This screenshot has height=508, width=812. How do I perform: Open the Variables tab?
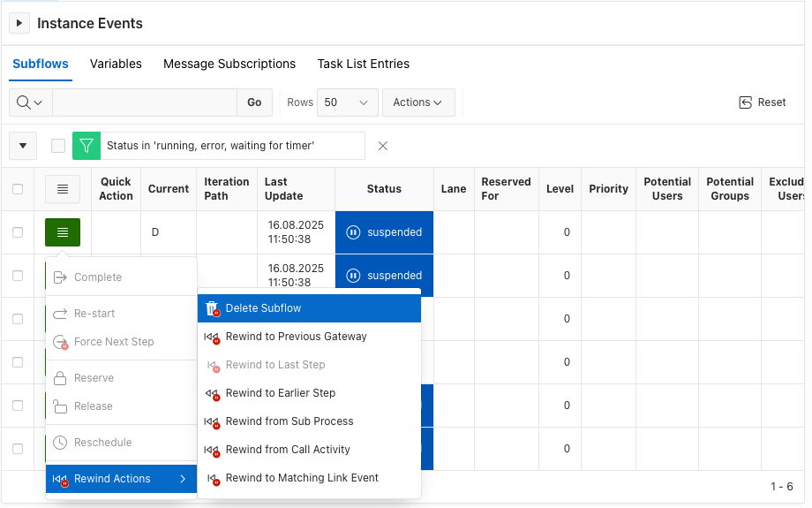coord(116,64)
